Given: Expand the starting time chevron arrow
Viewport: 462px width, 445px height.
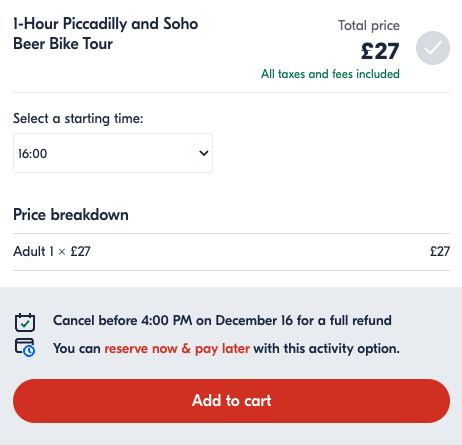Looking at the screenshot, I should tap(204, 153).
